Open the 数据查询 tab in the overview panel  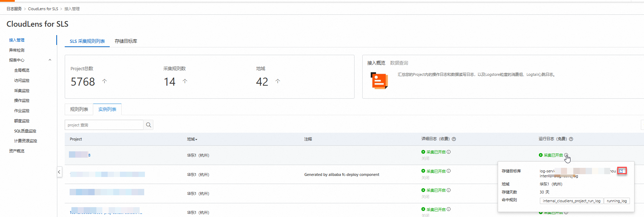click(399, 63)
